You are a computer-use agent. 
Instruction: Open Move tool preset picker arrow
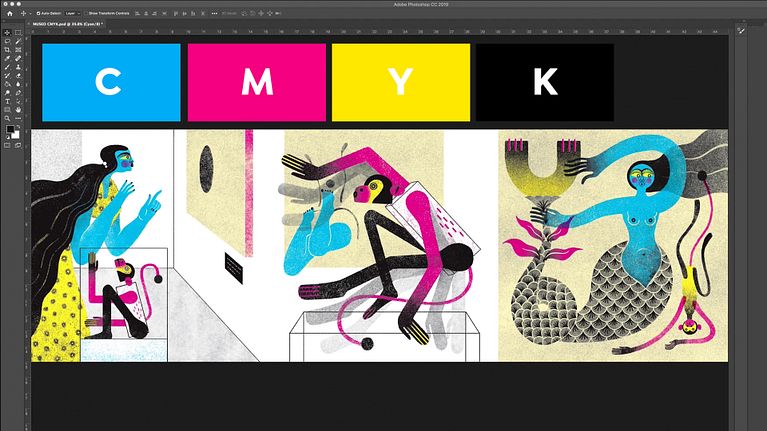(x=27, y=13)
